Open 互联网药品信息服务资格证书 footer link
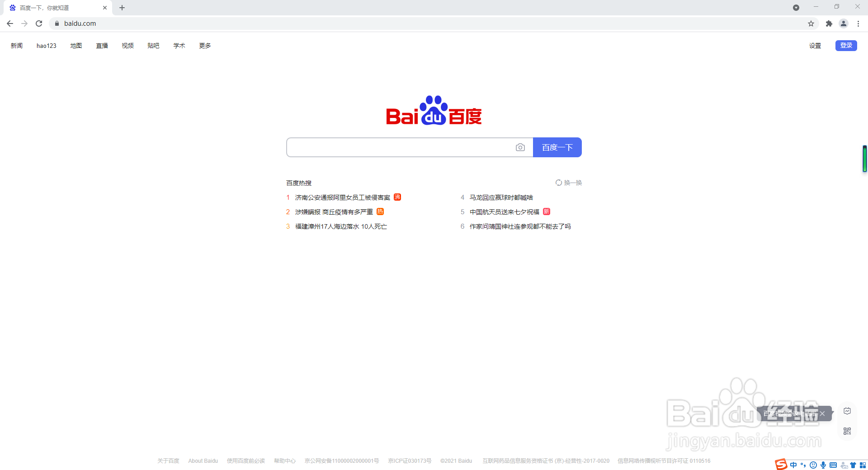The width and height of the screenshot is (868, 470). pos(546,461)
